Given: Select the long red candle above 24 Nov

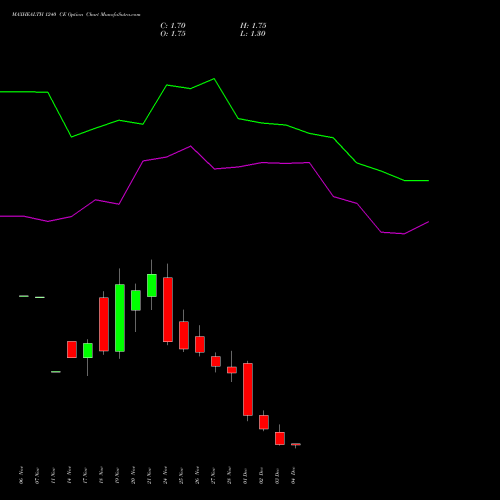Looking at the screenshot, I should tap(168, 309).
